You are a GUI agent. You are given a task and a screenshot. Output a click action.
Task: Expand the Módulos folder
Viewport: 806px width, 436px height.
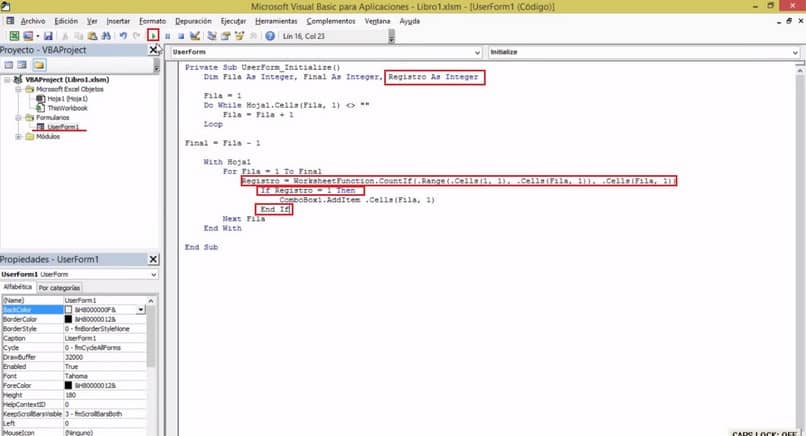[x=19, y=136]
